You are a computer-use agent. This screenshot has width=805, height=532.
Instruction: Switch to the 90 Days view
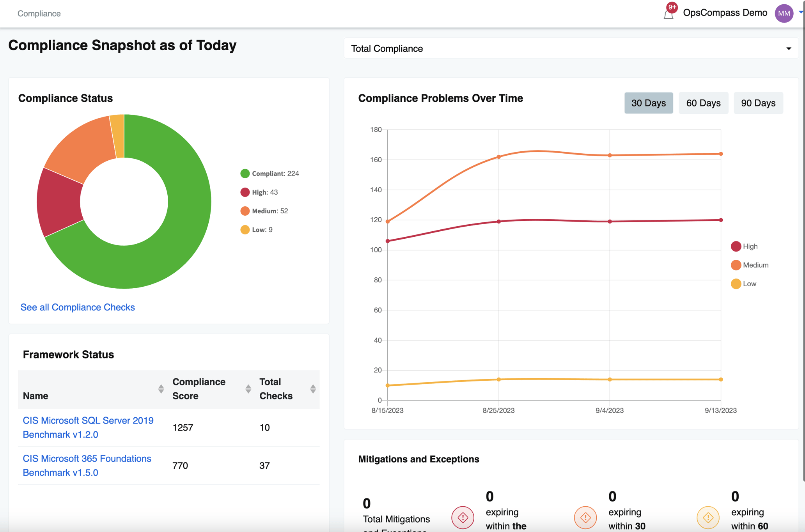click(x=758, y=103)
